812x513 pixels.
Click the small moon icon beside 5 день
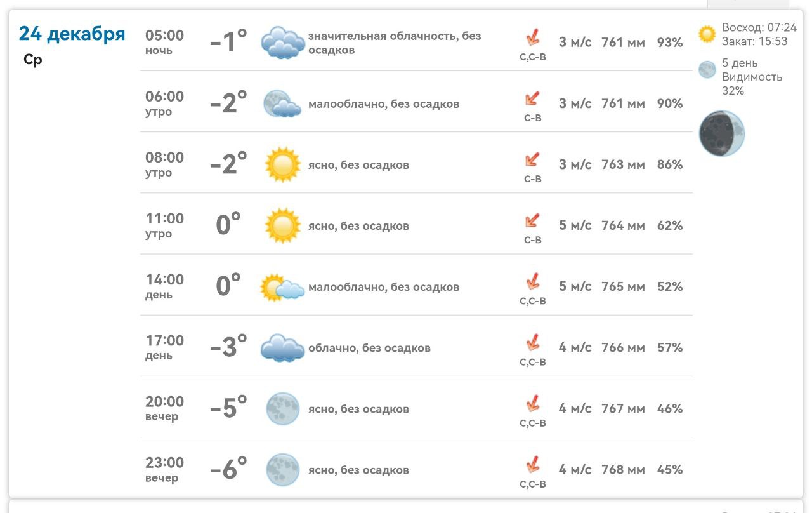[x=707, y=70]
